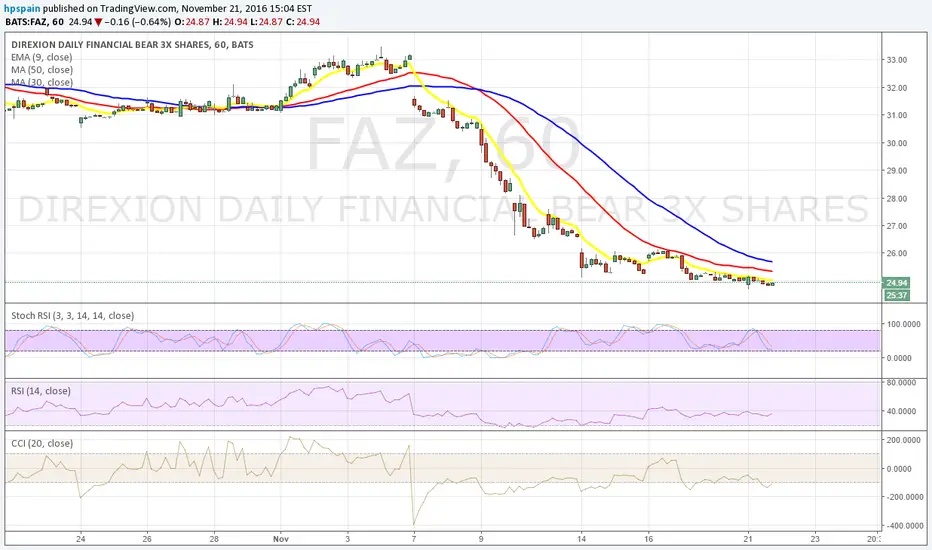
Task: Click the 32.00 price axis label
Action: click(897, 88)
